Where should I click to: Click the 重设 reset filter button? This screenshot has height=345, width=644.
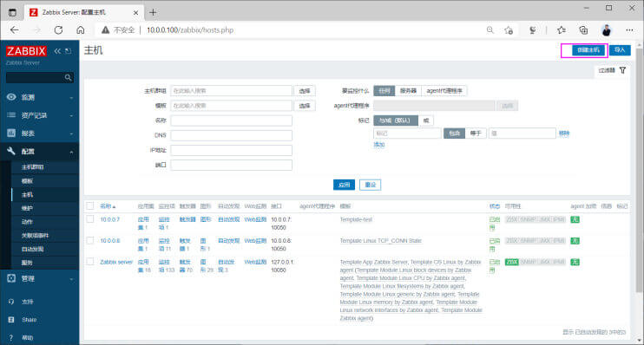click(371, 185)
